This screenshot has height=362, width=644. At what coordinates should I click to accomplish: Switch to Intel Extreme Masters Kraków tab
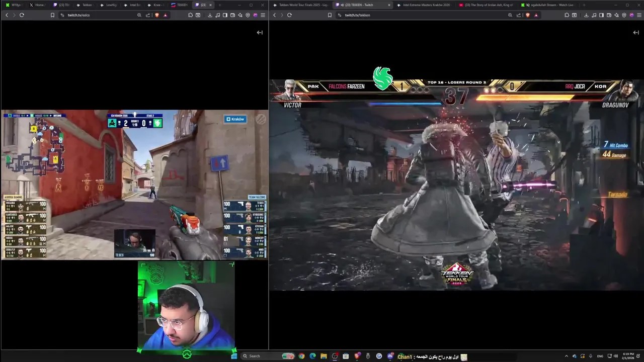click(x=425, y=5)
